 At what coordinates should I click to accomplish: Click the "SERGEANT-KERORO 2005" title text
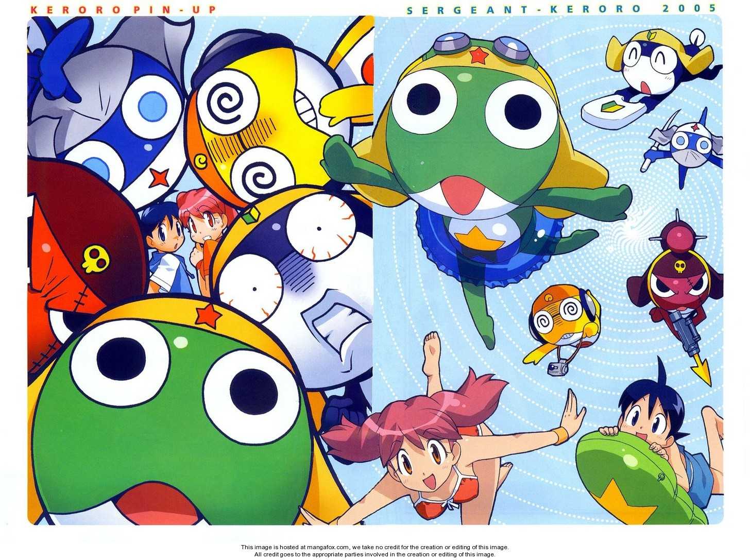pos(561,9)
